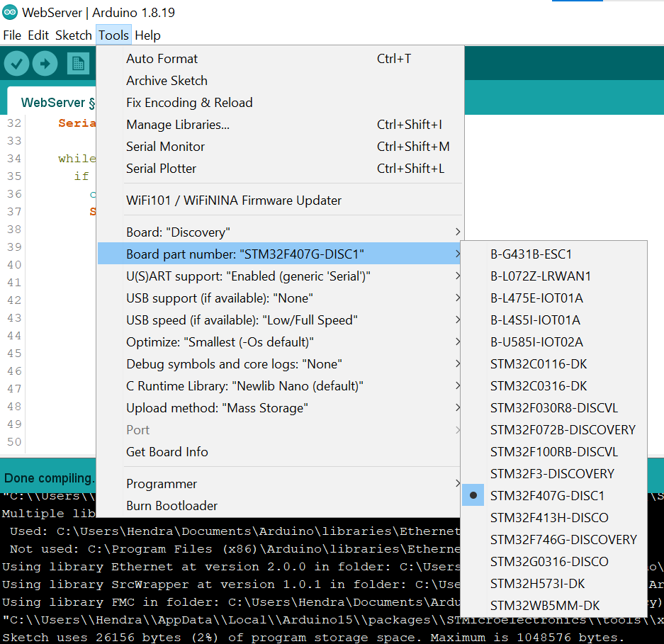Switch to the WebServer sketch tab
The image size is (664, 644).
[x=53, y=102]
